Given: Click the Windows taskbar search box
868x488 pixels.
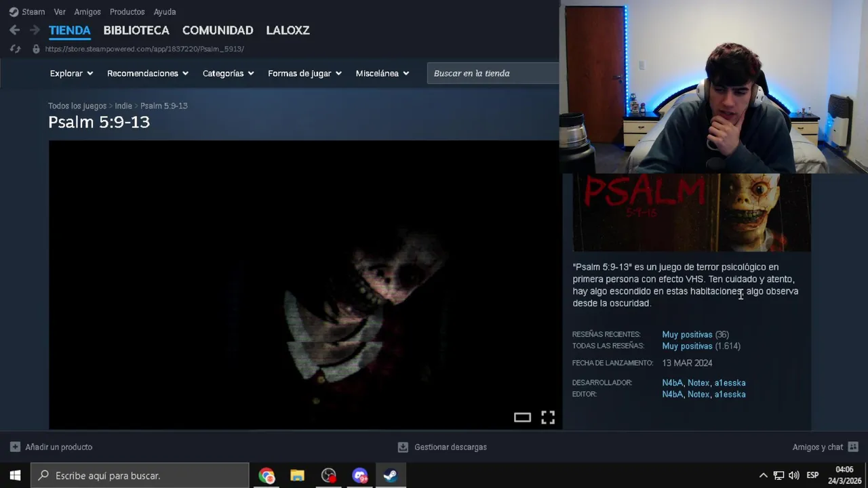Looking at the screenshot, I should click(140, 476).
